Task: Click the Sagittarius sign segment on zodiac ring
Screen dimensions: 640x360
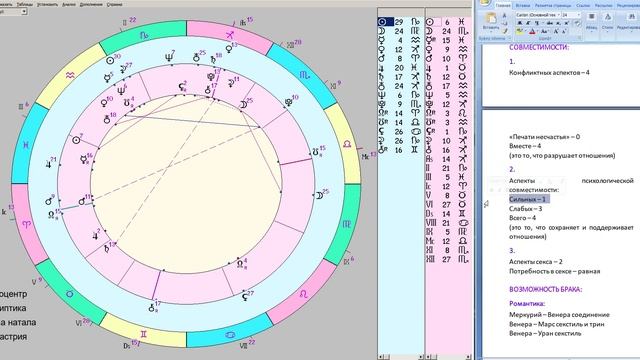Action: [229, 36]
